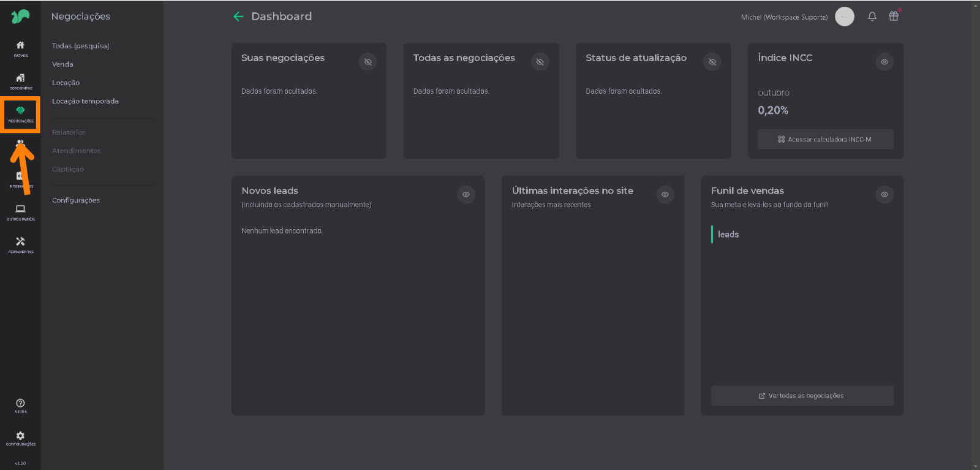Open Atendimentos menu item
Viewport: 980px width, 470px height.
pyautogui.click(x=77, y=151)
